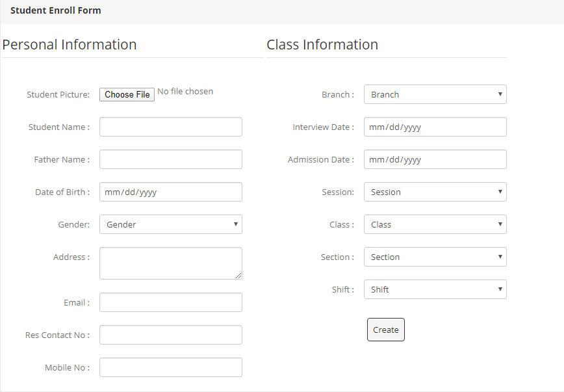Open the Shift dropdown menu
This screenshot has height=392, width=564.
435,289
